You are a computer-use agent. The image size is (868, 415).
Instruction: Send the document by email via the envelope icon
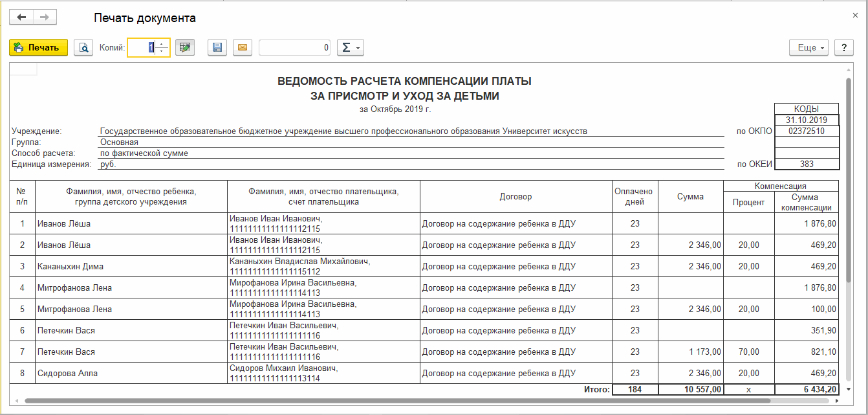(x=243, y=47)
